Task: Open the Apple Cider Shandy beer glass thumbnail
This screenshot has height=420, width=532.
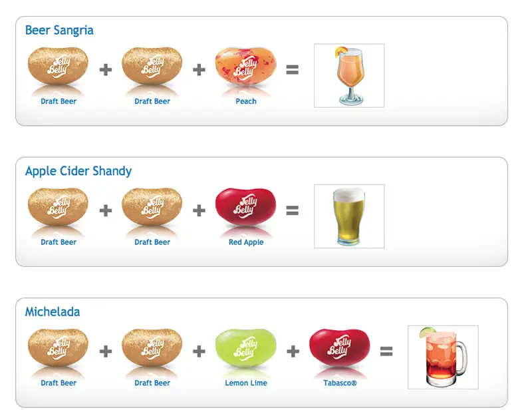Action: (x=349, y=216)
